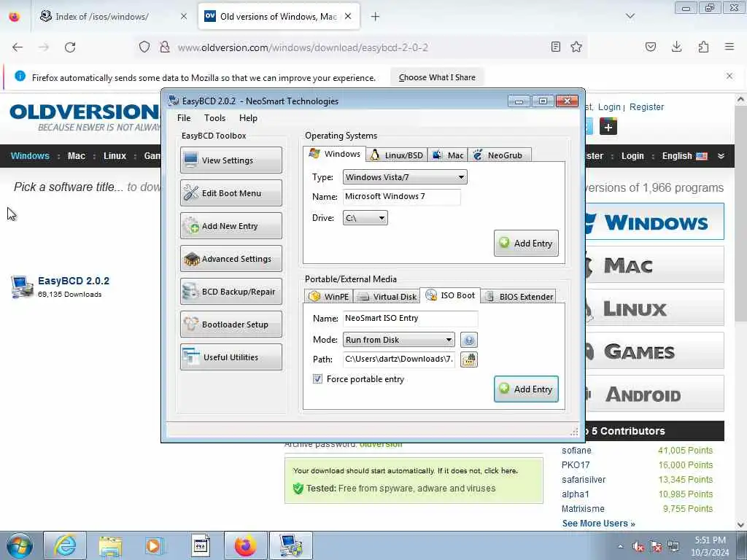List all tabs dropdown arrow
The image size is (747, 560).
(x=630, y=16)
